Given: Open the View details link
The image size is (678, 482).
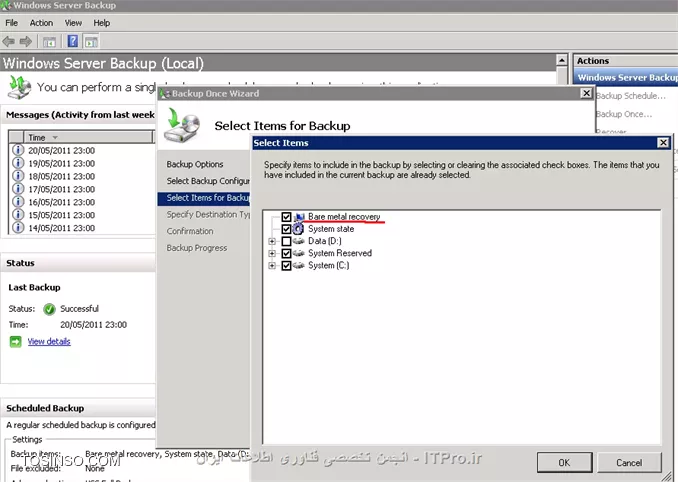Looking at the screenshot, I should tap(49, 342).
